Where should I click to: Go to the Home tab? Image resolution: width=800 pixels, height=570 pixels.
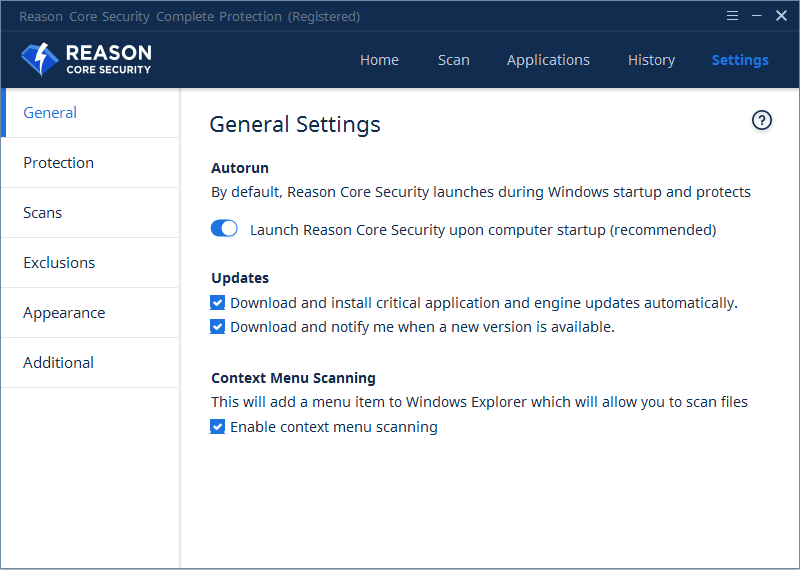tap(379, 60)
